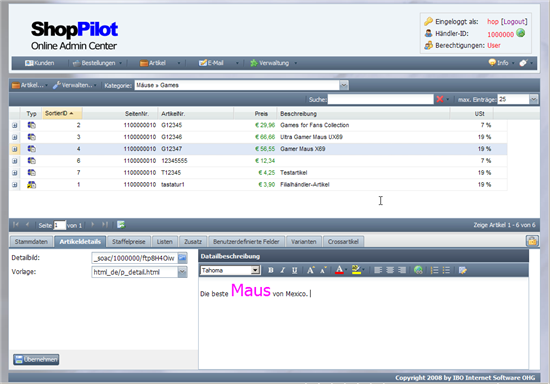Sort by Preis column header
The height and width of the screenshot is (384, 550).
[x=255, y=114]
